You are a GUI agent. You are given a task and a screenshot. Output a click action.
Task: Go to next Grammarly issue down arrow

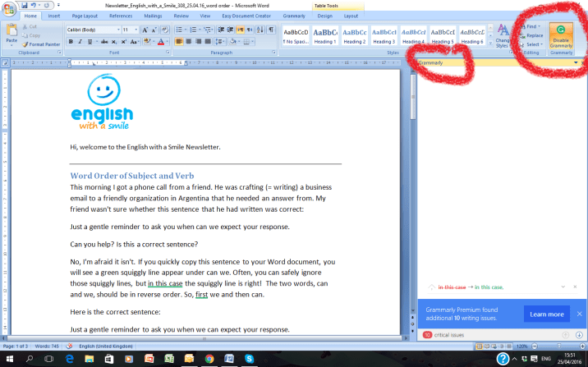579,335
